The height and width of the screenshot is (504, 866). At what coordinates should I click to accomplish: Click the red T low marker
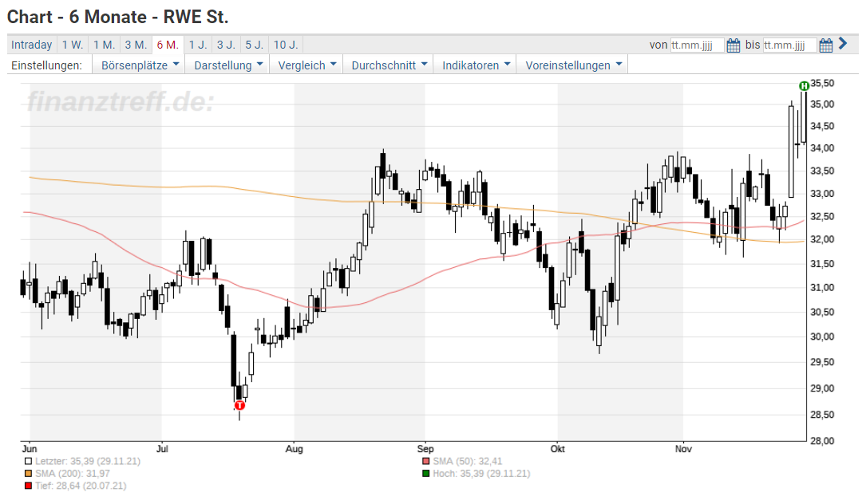(x=239, y=406)
